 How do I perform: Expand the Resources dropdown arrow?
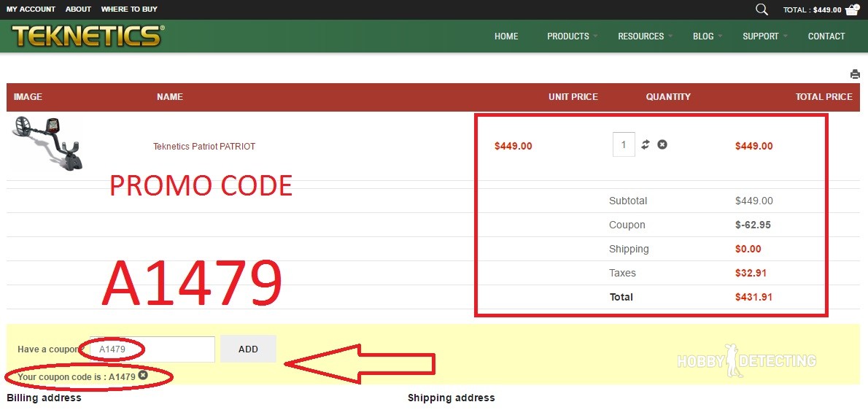(670, 36)
